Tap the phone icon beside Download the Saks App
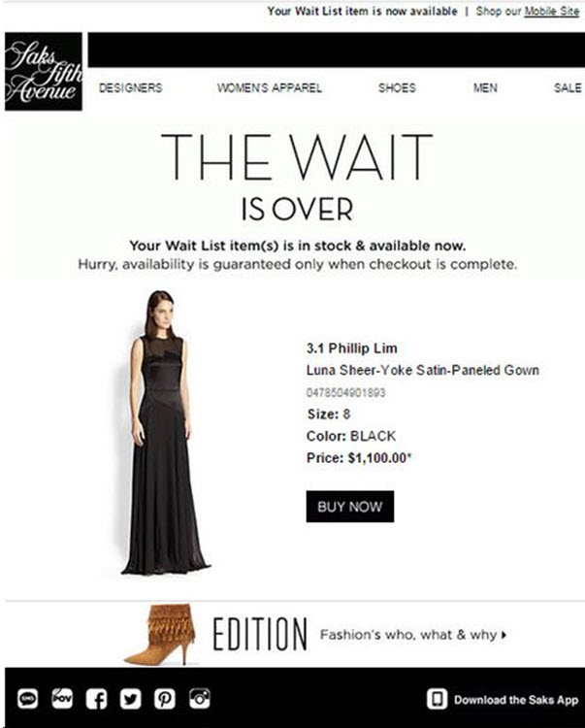Image resolution: width=585 pixels, height=728 pixels. [437, 699]
